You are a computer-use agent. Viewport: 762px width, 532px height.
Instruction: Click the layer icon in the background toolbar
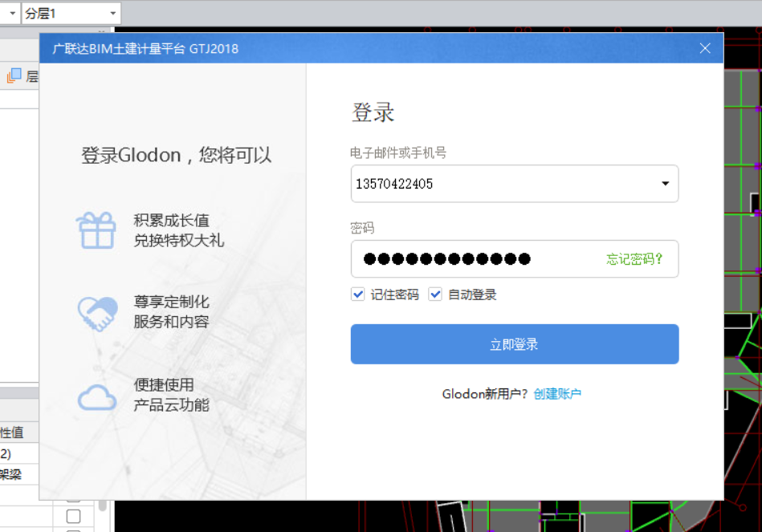click(x=14, y=75)
